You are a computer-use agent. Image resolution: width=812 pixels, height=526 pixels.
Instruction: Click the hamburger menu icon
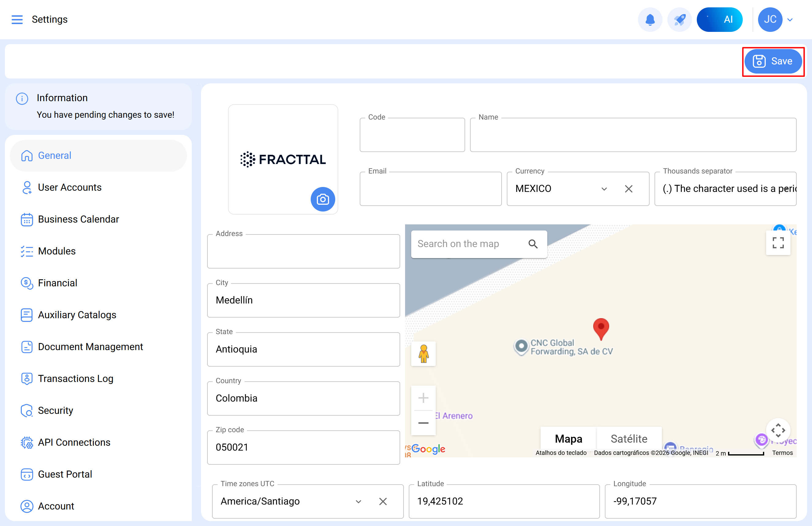click(17, 19)
